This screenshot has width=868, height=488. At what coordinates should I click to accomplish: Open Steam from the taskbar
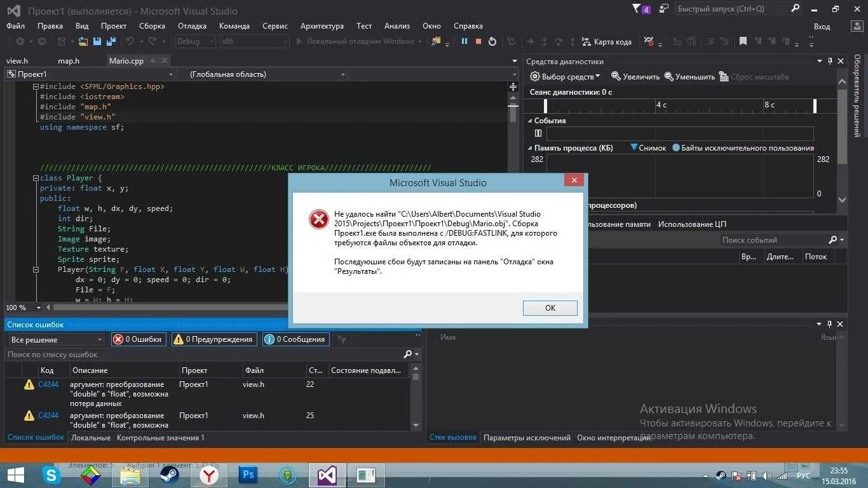169,475
